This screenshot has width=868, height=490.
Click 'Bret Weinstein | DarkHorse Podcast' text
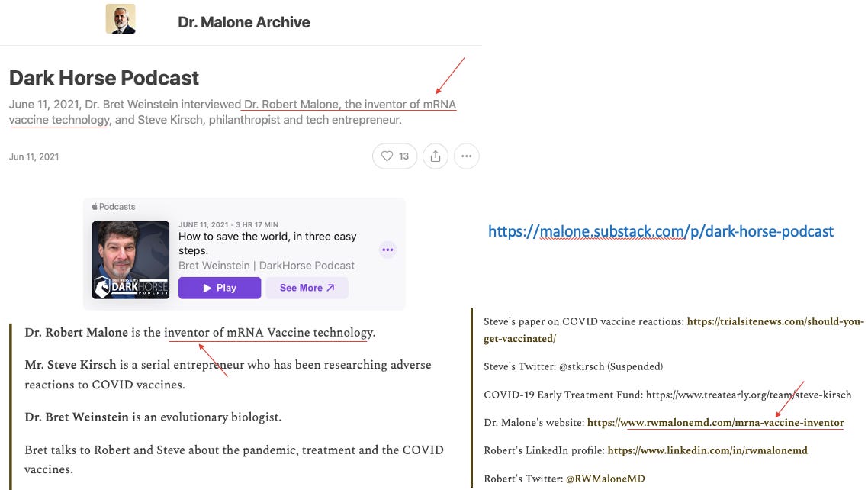pos(266,266)
